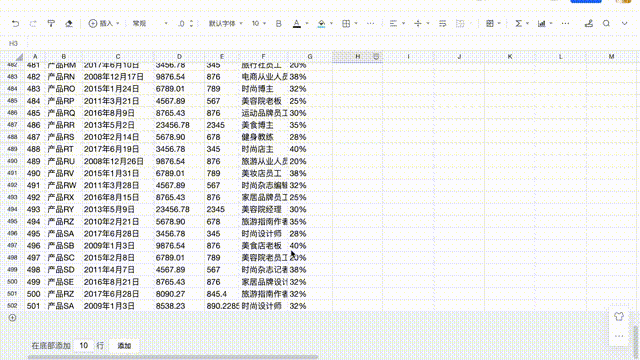Screen dimensions: 640x360
Task: Expand the font color dropdown arrow
Action: pos(307,24)
